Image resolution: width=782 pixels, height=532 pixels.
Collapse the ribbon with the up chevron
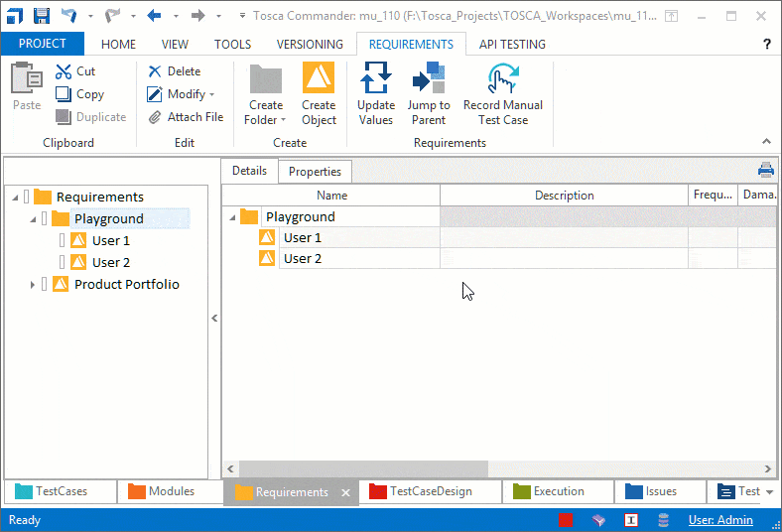[x=766, y=142]
